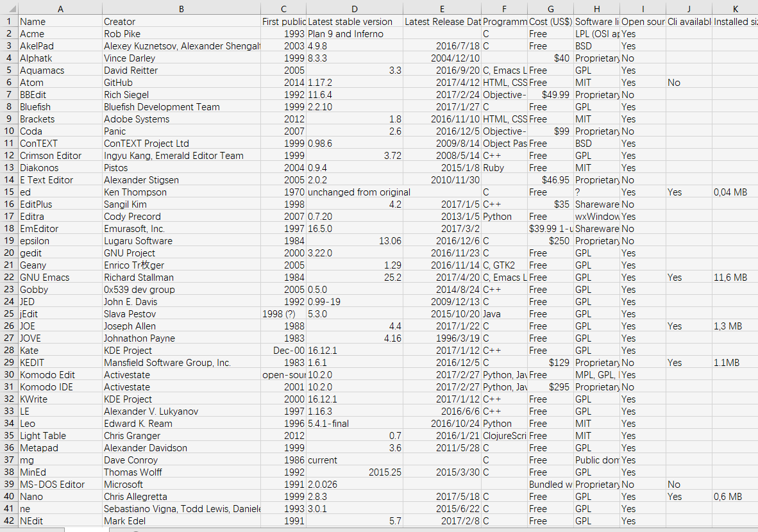
Task: Select the "$250" cost cell
Action: pos(551,240)
